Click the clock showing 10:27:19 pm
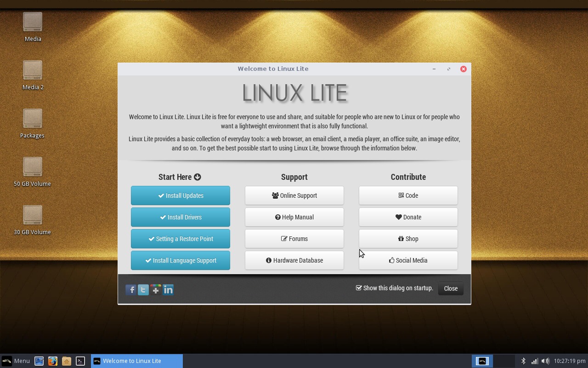Screen dimensions: 588x368 570,361
